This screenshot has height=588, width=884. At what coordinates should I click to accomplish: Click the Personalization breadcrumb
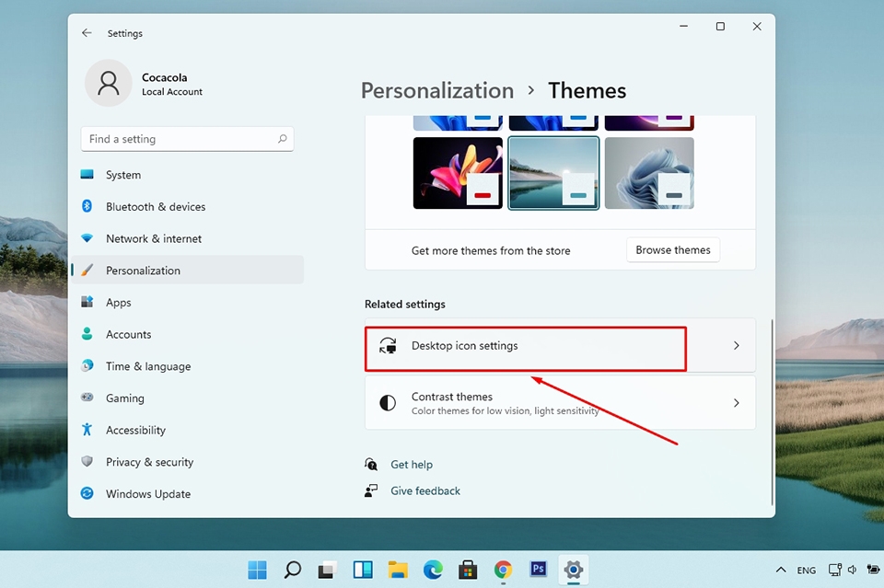pos(436,90)
